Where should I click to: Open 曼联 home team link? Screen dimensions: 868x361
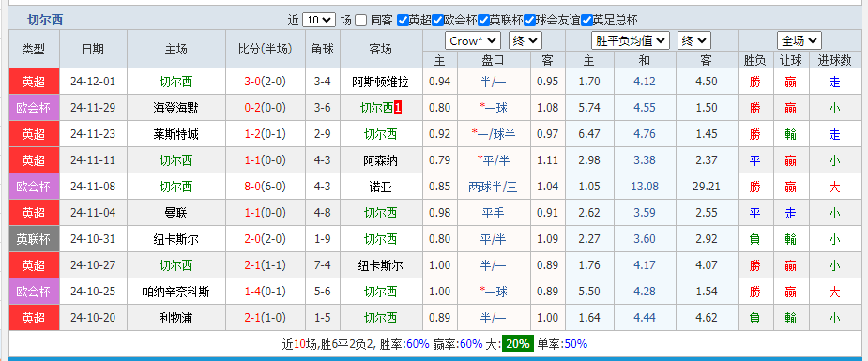[x=176, y=213]
